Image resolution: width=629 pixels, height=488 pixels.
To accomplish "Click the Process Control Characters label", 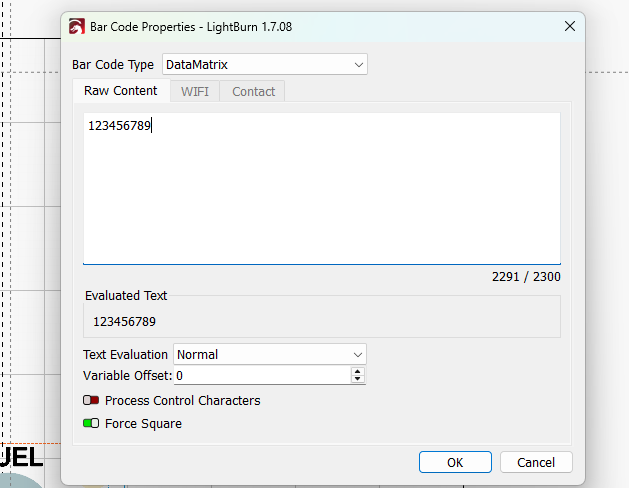I will [183, 401].
